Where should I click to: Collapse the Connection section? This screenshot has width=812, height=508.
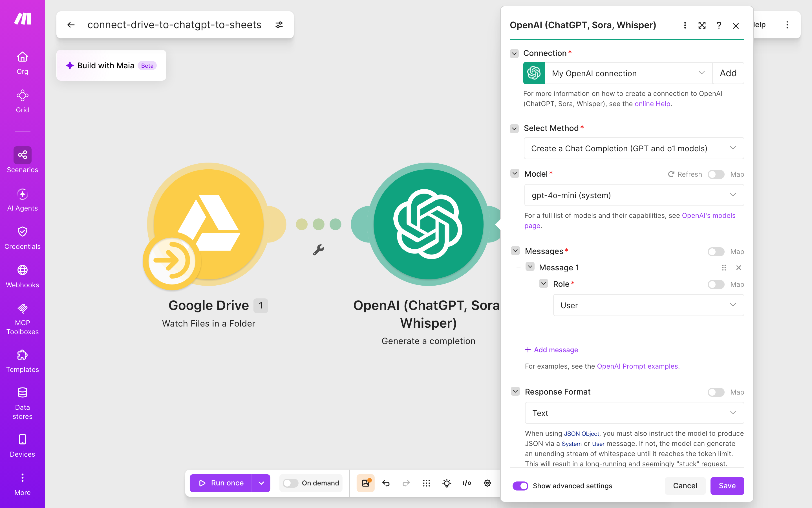[514, 53]
